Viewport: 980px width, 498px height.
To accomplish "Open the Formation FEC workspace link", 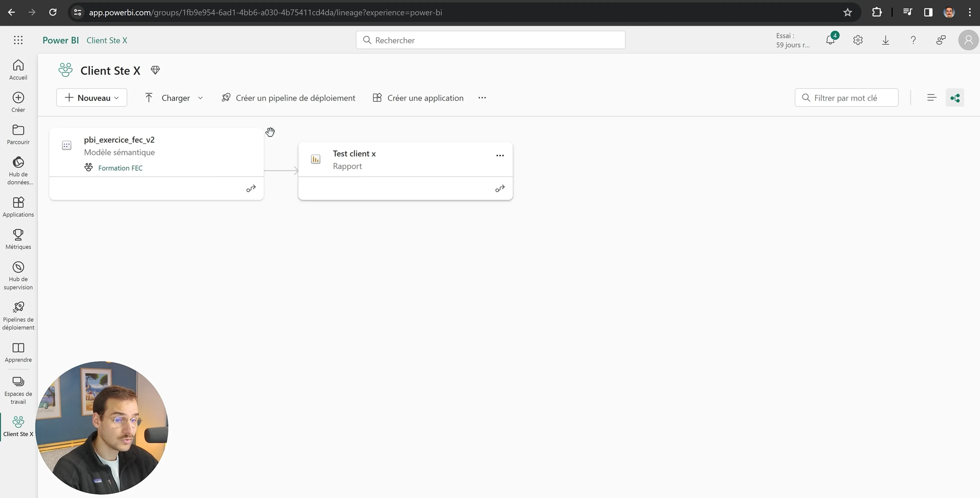I will pos(120,168).
